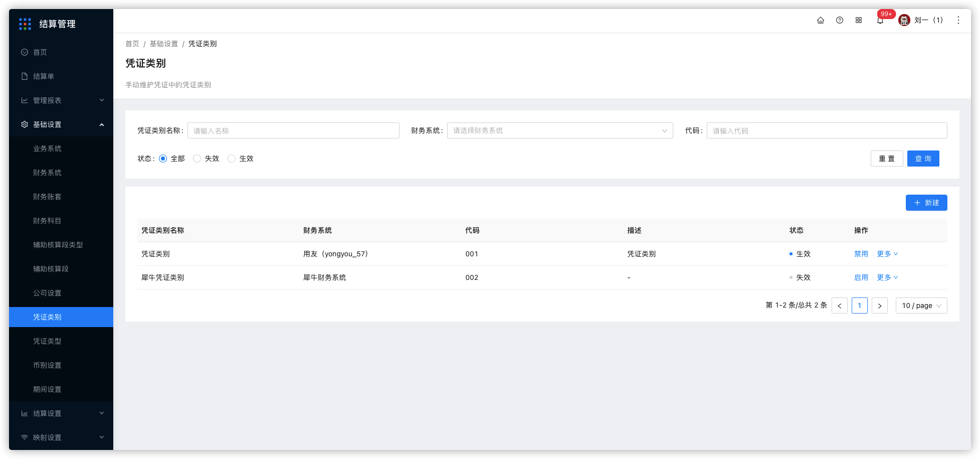Click the 映射设置 wifi icon
The image size is (980, 459).
25,437
